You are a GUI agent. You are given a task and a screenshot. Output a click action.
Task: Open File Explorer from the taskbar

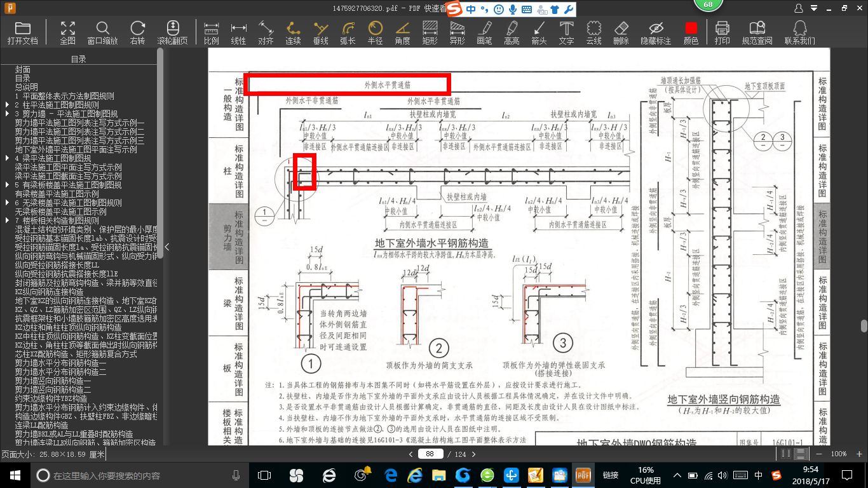tap(438, 475)
